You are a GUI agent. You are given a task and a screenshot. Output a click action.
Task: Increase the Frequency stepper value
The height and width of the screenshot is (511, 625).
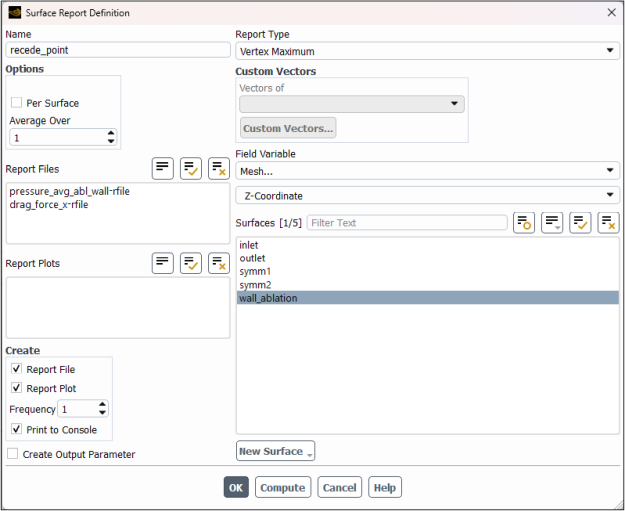point(102,405)
